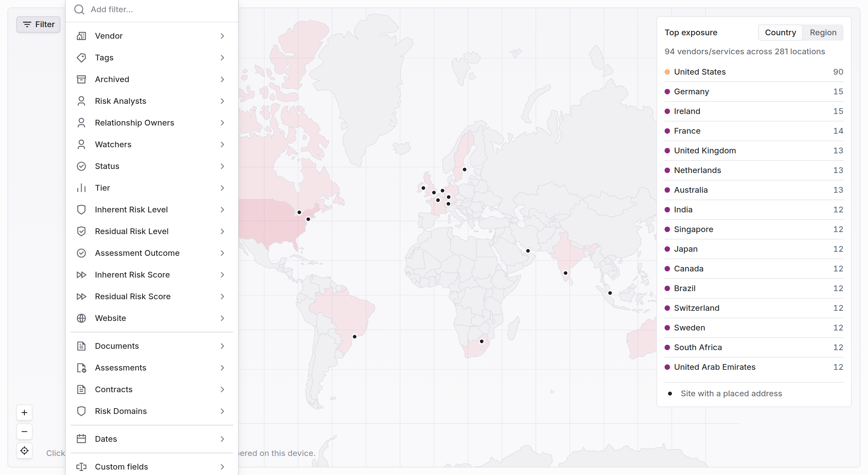Click the site marker in South Africa
This screenshot has width=868, height=475.
pyautogui.click(x=481, y=341)
